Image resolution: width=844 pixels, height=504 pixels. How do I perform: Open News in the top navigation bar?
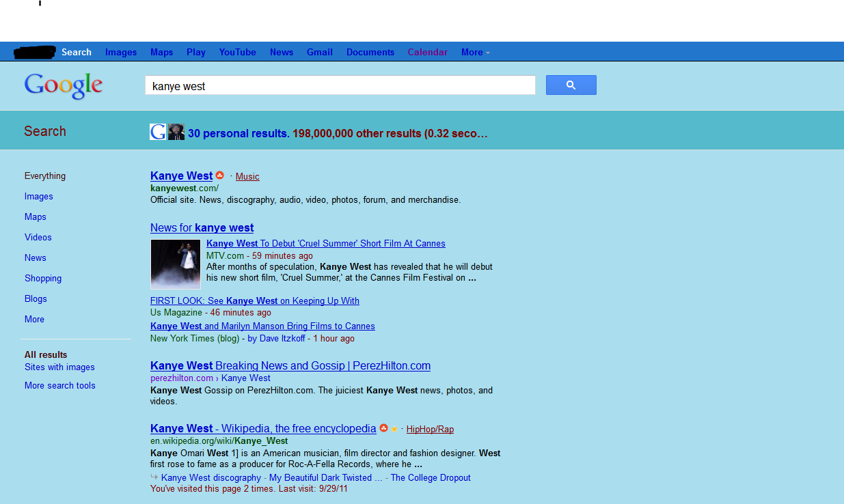pos(282,52)
